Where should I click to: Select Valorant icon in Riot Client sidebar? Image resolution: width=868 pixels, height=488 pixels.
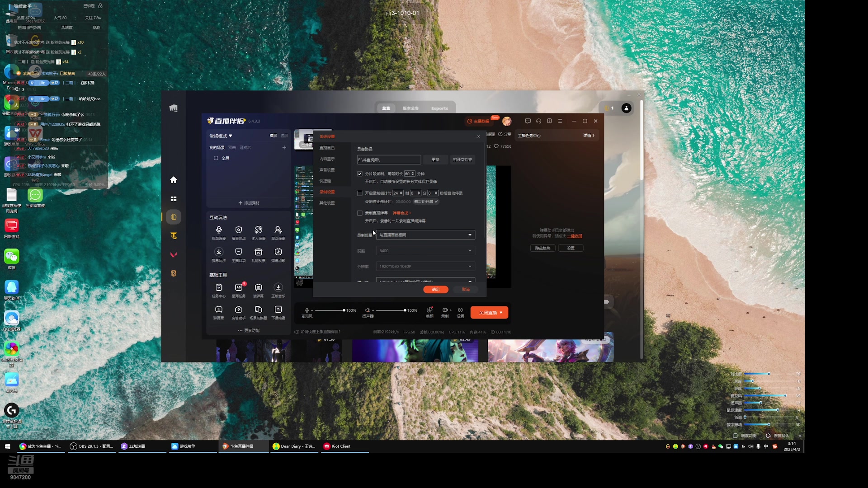pos(174,255)
